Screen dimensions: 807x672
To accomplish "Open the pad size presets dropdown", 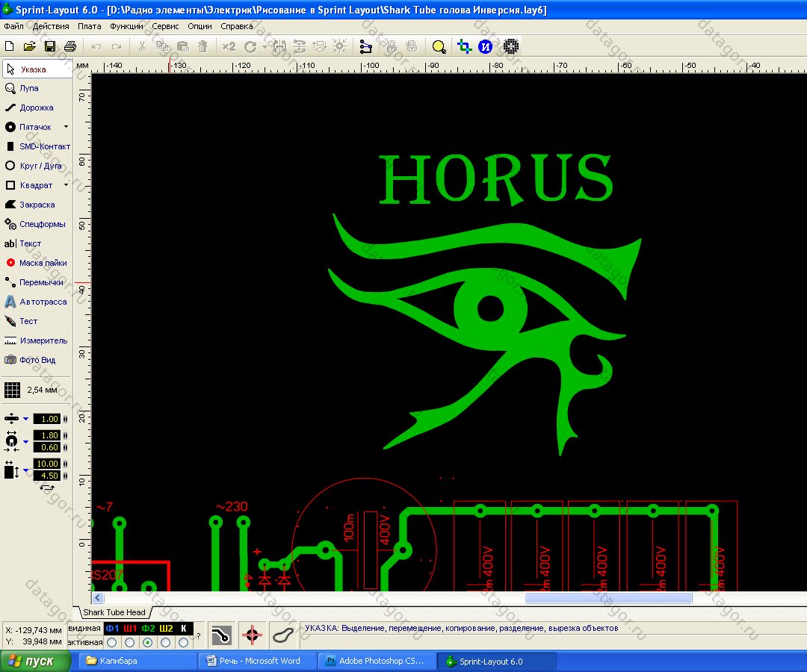I will pyautogui.click(x=25, y=442).
